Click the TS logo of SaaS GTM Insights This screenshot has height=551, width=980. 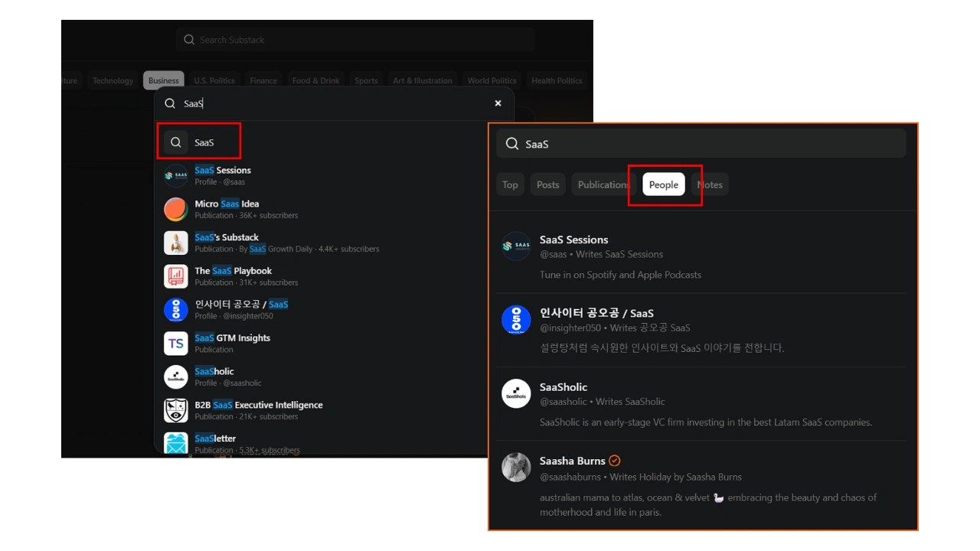(x=176, y=344)
